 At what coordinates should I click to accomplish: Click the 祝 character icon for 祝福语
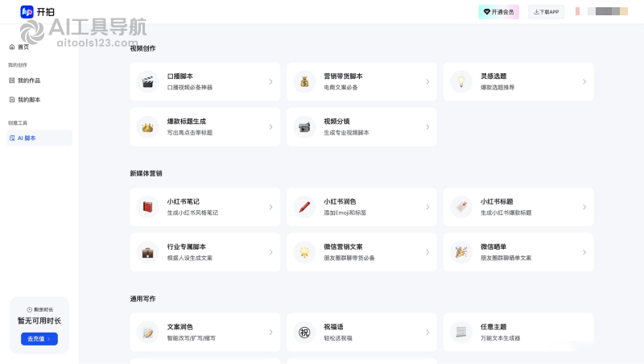(x=304, y=333)
